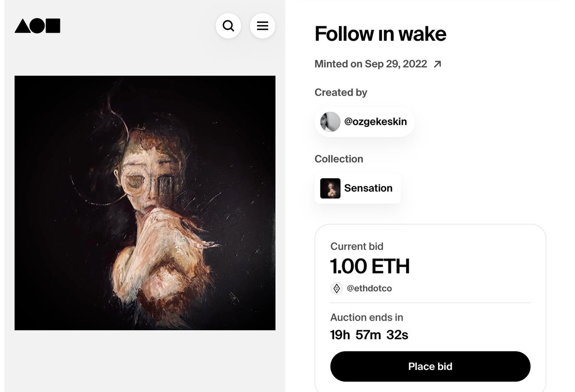This screenshot has height=392, width=575.
Task: Click the ozgekeskin creator avatar
Action: (x=330, y=122)
